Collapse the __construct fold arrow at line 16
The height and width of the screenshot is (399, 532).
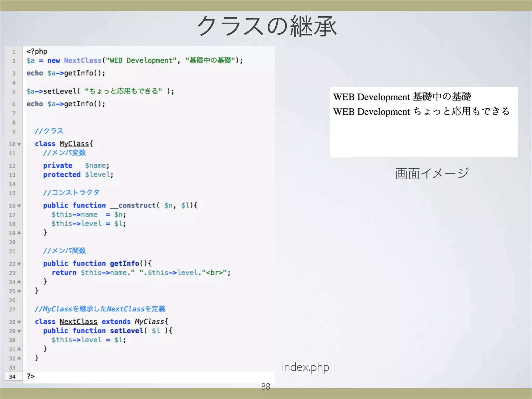[x=19, y=206]
